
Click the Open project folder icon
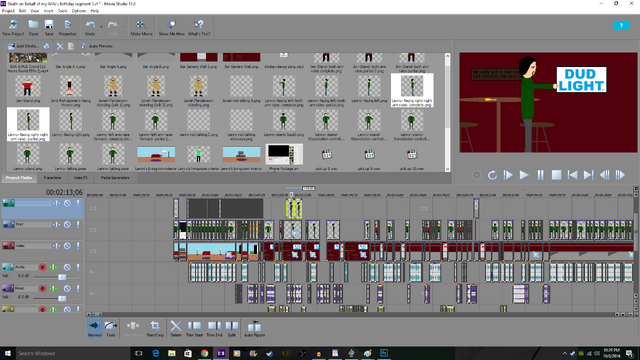(33, 28)
